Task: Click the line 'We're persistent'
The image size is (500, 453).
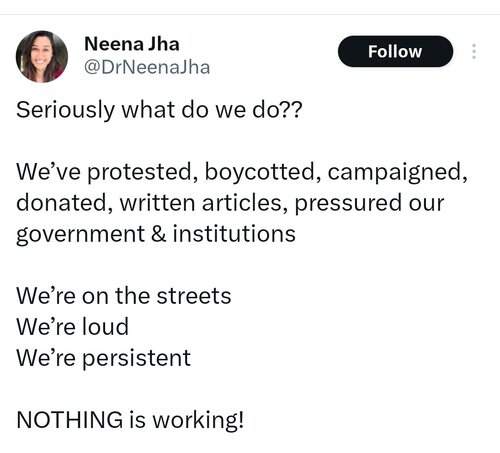Action: [103, 358]
